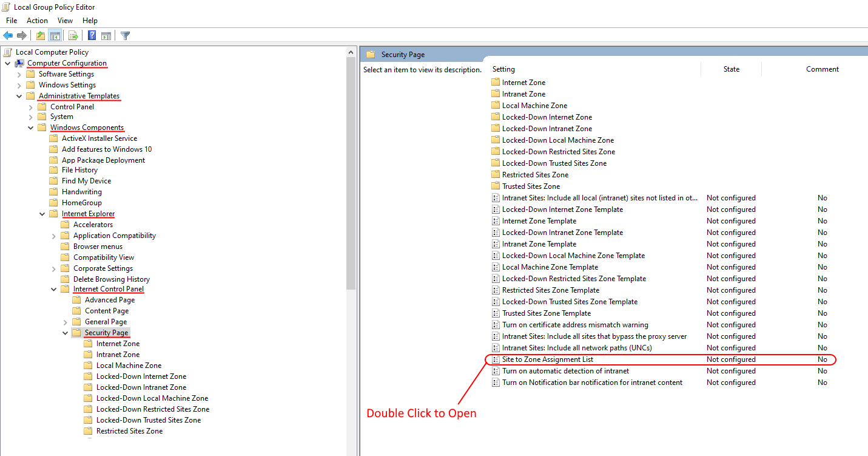Open the Help menu
The image size is (868, 456).
pyautogui.click(x=90, y=21)
